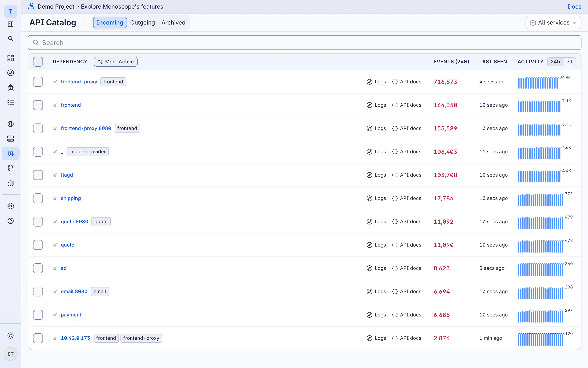Open the payment dependency link
Viewport: 588px width, 368px height.
coord(71,315)
